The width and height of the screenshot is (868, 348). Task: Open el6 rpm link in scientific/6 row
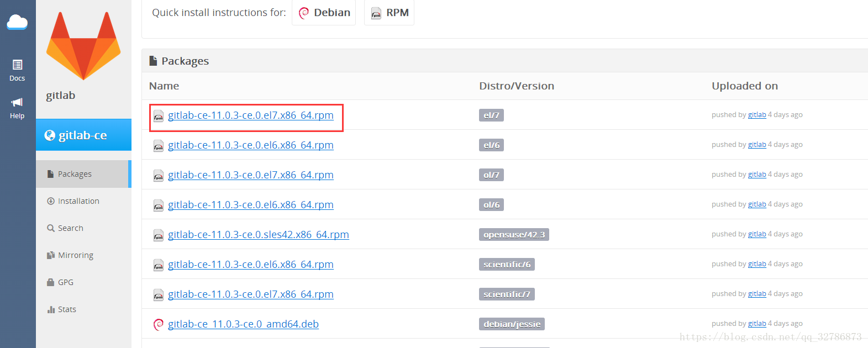251,264
